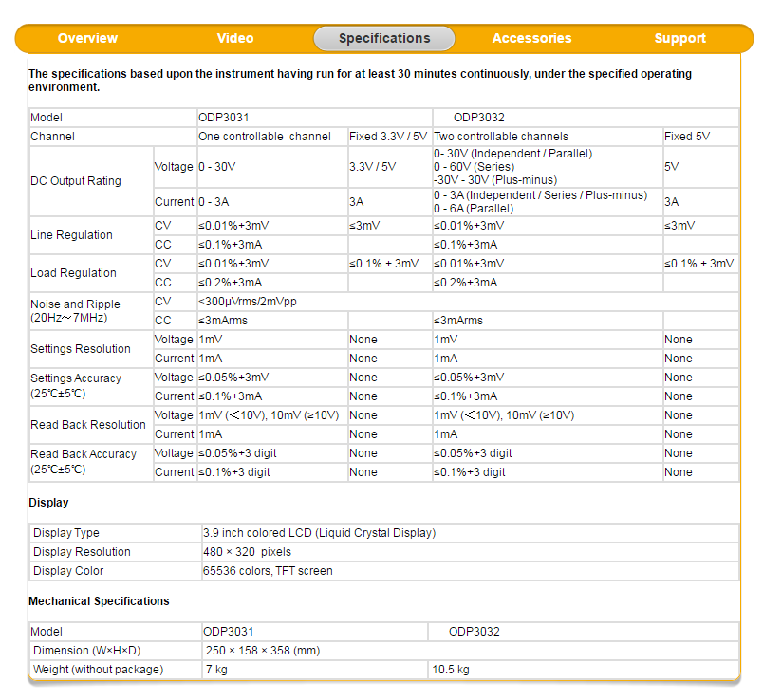The height and width of the screenshot is (700, 763).
Task: Select the 'Display Type' row label
Action: pyautogui.click(x=65, y=533)
